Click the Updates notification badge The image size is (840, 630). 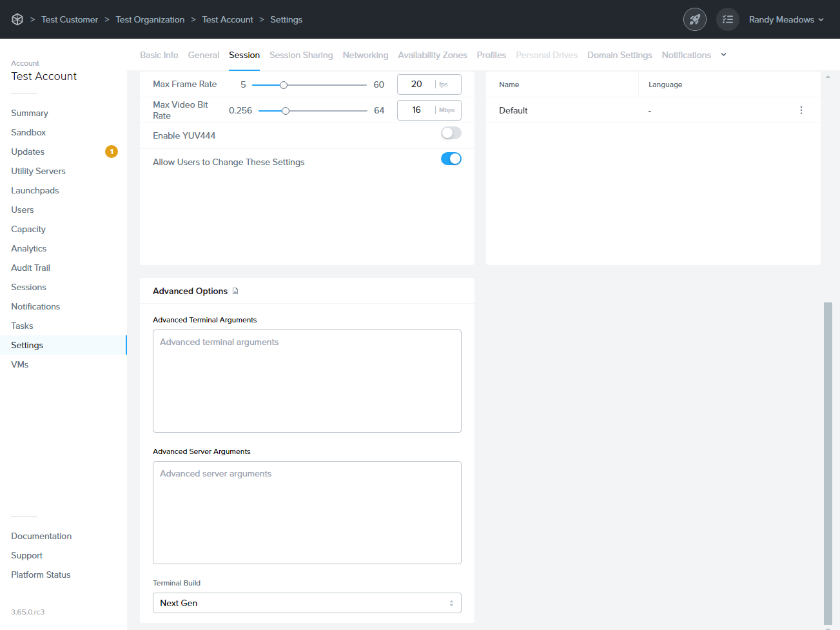click(x=112, y=152)
